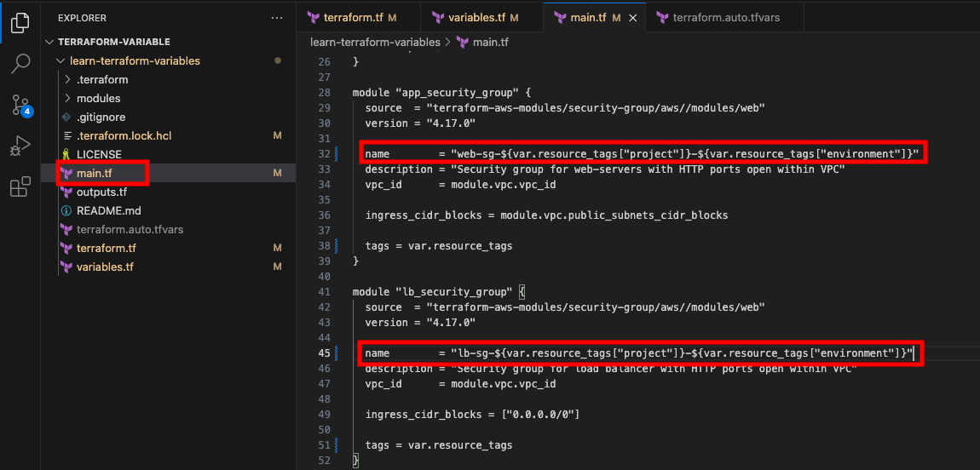This screenshot has height=470, width=980.
Task: Switch to the terraform.tf tab
Action: click(358, 18)
